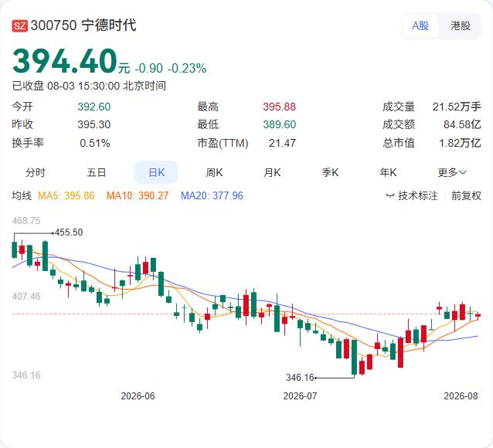
Task: Click the 均线 moving average label
Action: pos(22,196)
